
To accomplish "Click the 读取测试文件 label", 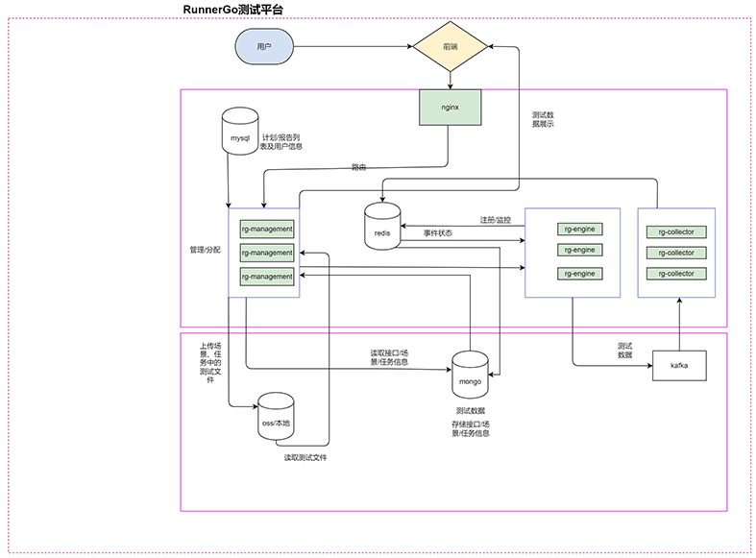I will coord(305,458).
